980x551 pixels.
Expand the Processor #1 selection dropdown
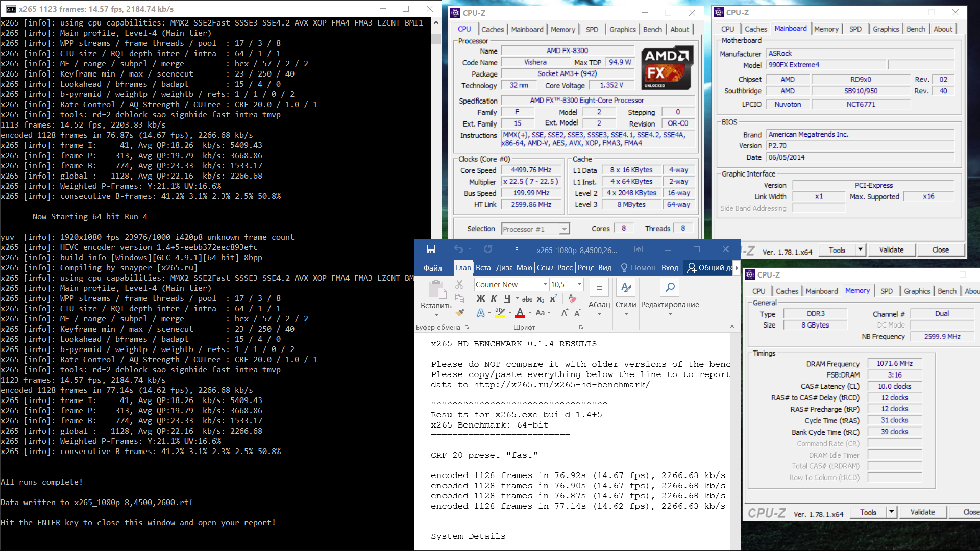click(564, 229)
